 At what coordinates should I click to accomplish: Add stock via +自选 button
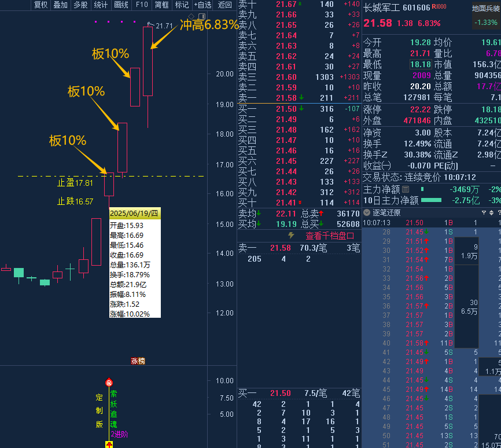coord(203,5)
